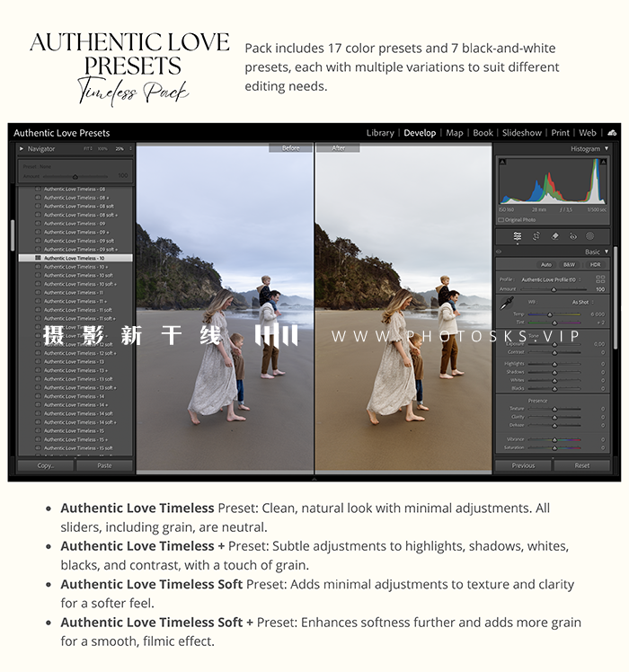Viewport: 629px width, 672px height.
Task: Collapse the Basic panel triangle
Action: [x=607, y=252]
